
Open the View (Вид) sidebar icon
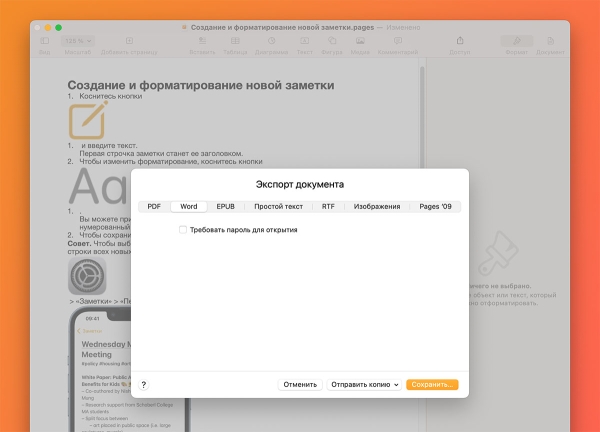pos(44,41)
